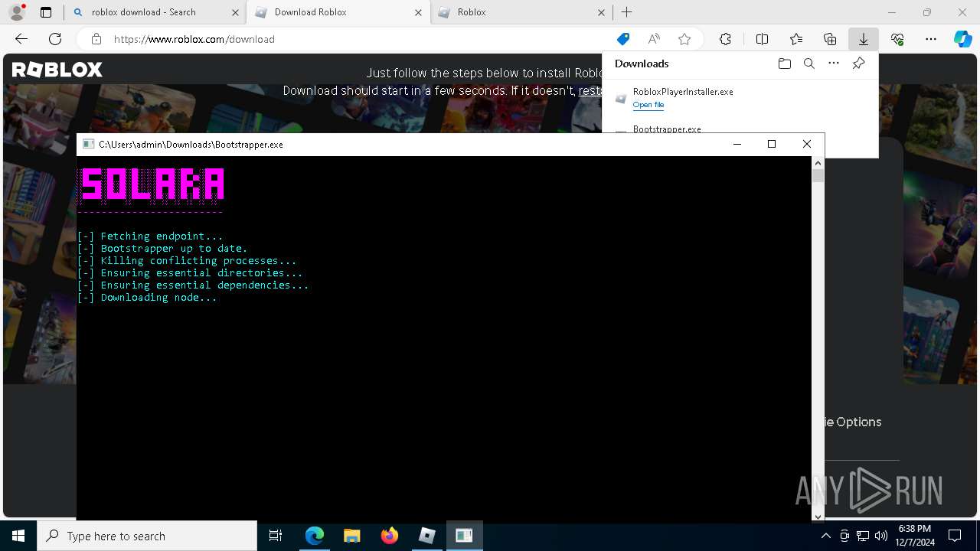This screenshot has height=551, width=980.
Task: Open Edge tab actions menu icon
Action: [x=46, y=12]
